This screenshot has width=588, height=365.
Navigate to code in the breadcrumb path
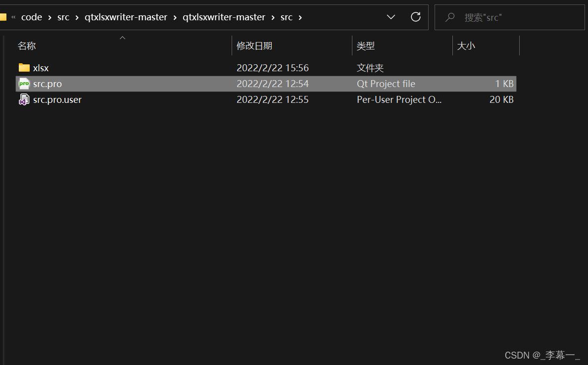(x=32, y=17)
